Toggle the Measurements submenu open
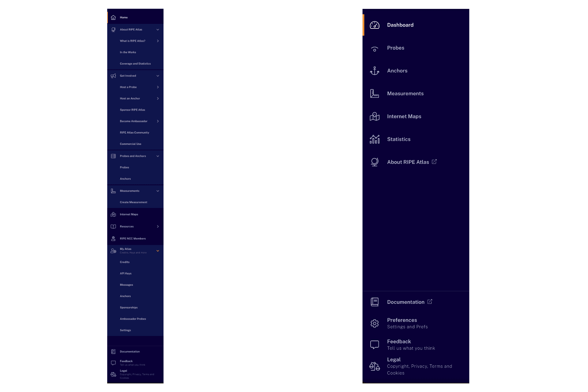This screenshot has width=588, height=392. (157, 191)
